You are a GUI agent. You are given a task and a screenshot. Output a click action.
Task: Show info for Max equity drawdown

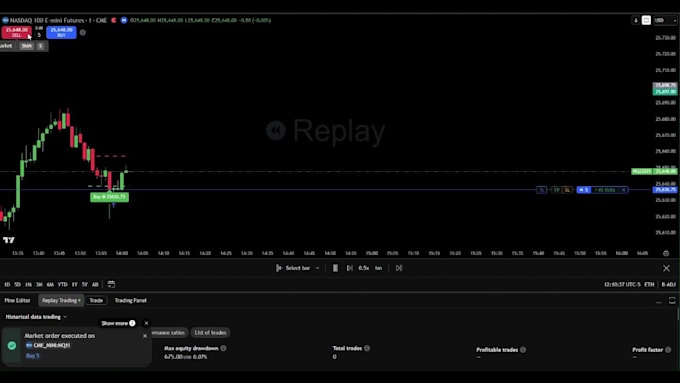223,348
